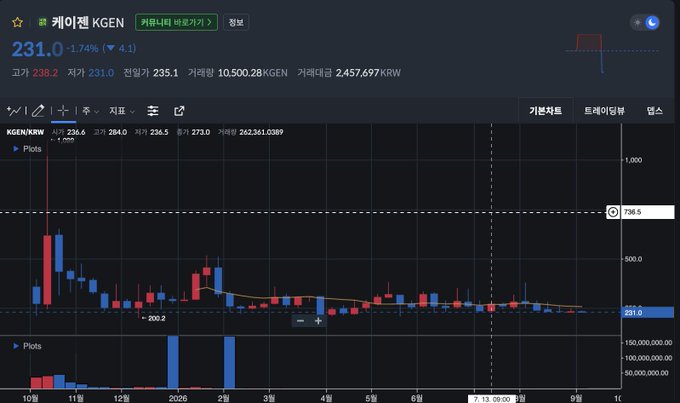Image resolution: width=680 pixels, height=403 pixels.
Task: Select the chart-type line icon in the toolbar
Action: pos(14,111)
